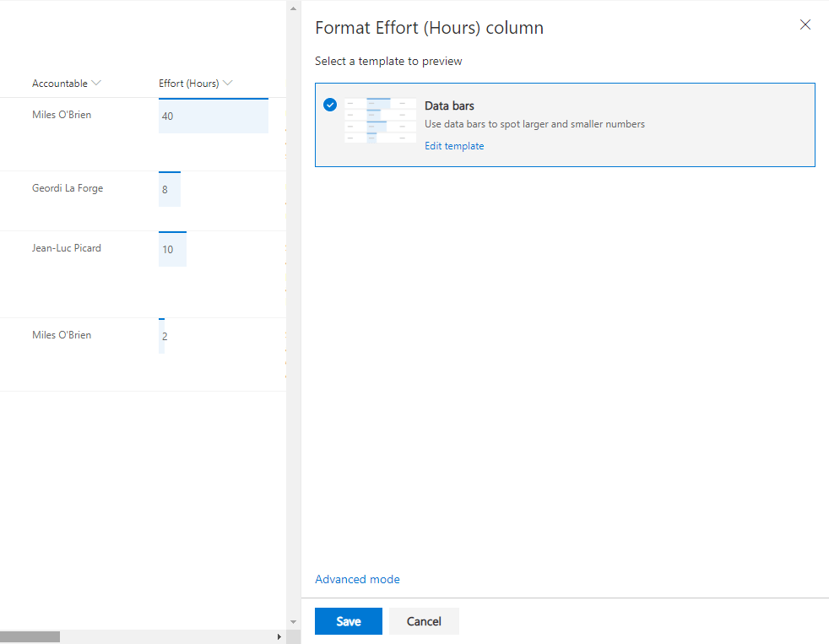Select the Jean-Luc Picard cell
The image size is (829, 644).
67,248
